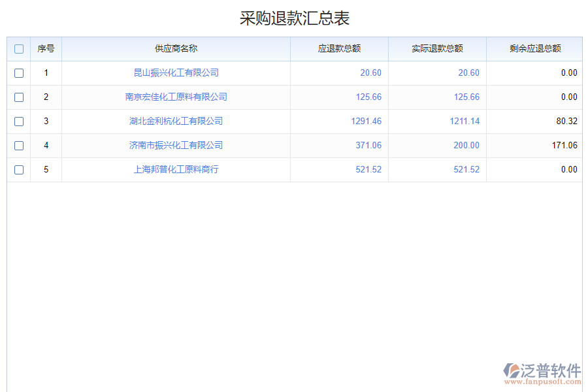Click the 应退款总额 column header
Viewport: 588px width, 392px height.
[339, 48]
